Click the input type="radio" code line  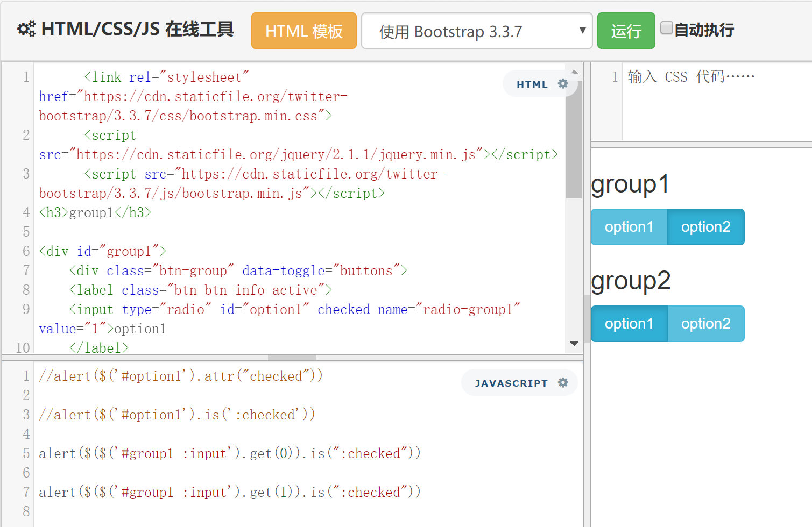point(280,319)
